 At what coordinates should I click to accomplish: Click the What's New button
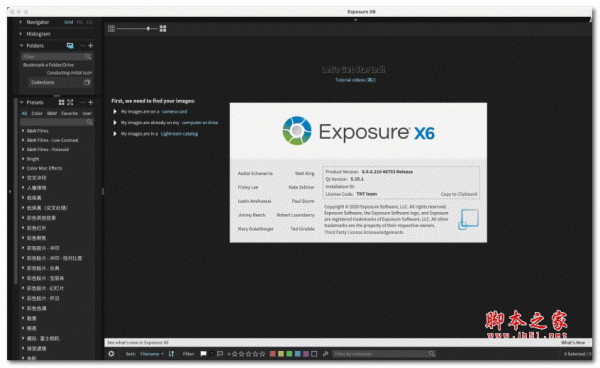[573, 342]
